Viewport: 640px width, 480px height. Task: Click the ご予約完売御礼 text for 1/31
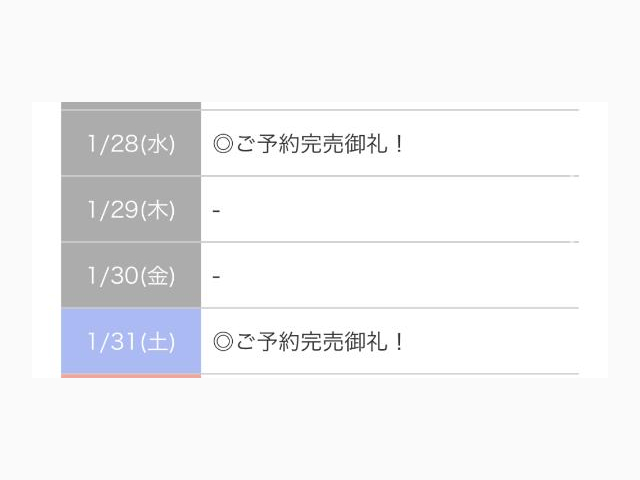(x=310, y=342)
